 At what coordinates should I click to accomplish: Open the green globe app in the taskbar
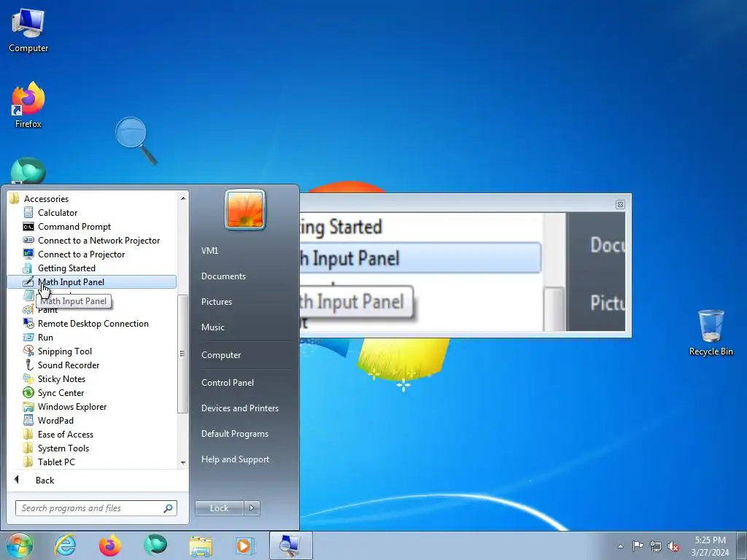click(x=155, y=545)
